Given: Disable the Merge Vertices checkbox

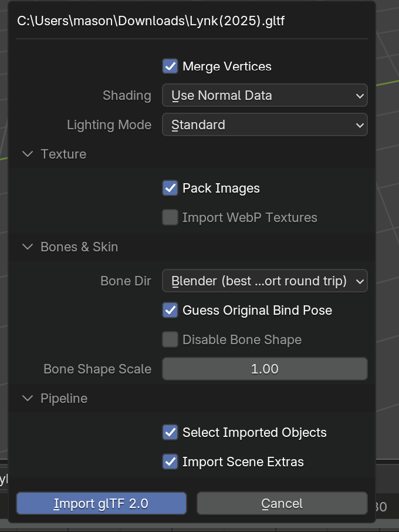Looking at the screenshot, I should (x=170, y=66).
